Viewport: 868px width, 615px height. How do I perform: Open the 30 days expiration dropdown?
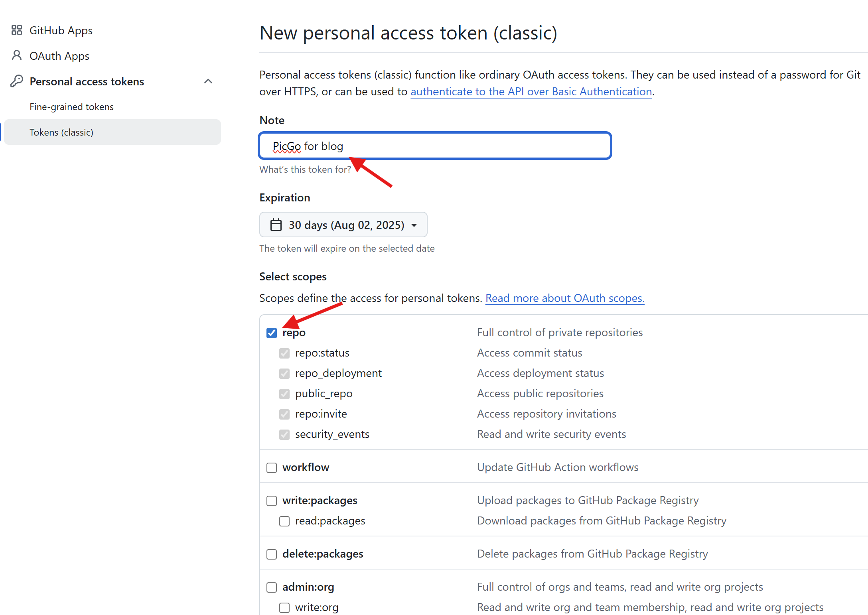[x=343, y=225]
